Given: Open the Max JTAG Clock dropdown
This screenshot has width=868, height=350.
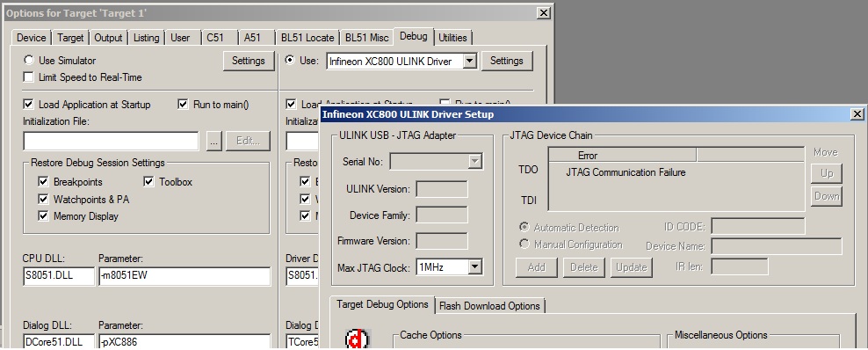Looking at the screenshot, I should [475, 267].
